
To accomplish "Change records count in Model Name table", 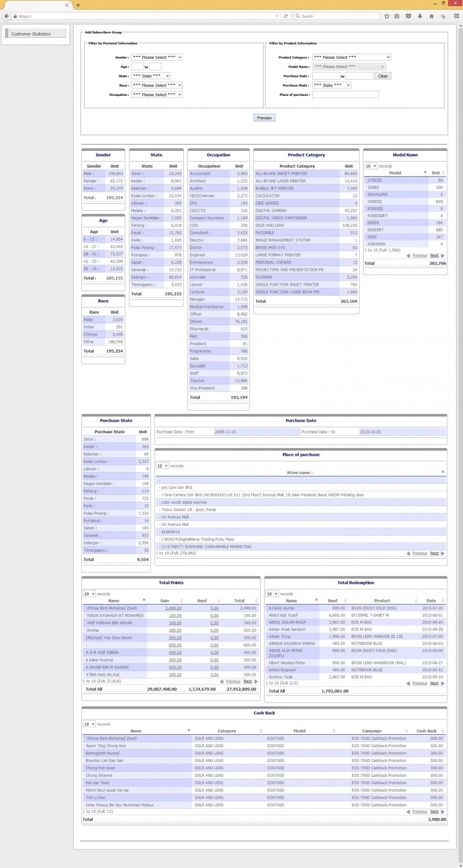I will tap(371, 166).
